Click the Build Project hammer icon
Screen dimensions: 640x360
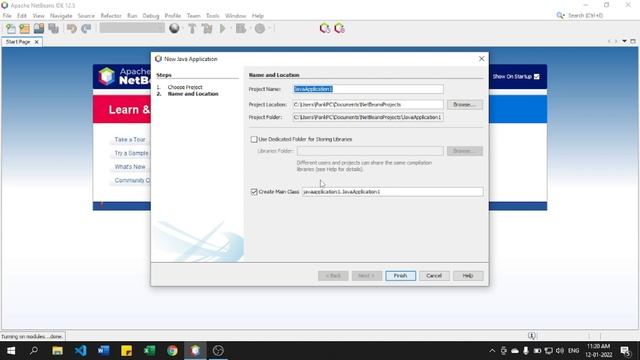coord(192,29)
